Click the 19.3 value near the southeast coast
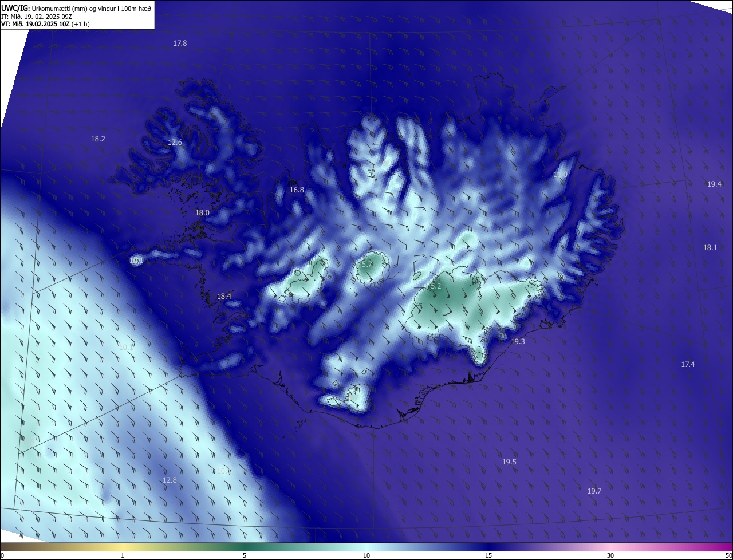This screenshot has width=733, height=560. coord(518,342)
